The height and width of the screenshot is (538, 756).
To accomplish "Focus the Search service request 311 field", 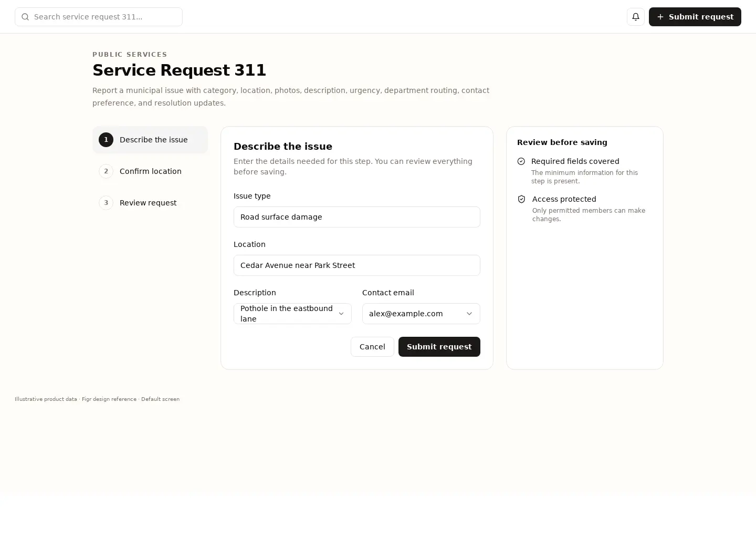I will (99, 17).
